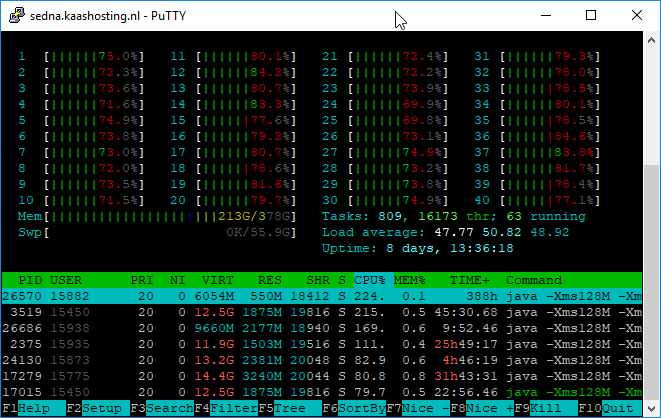The image size is (661, 418).
Task: Click F8 Nice + to raise niceness
Action: pos(482,408)
